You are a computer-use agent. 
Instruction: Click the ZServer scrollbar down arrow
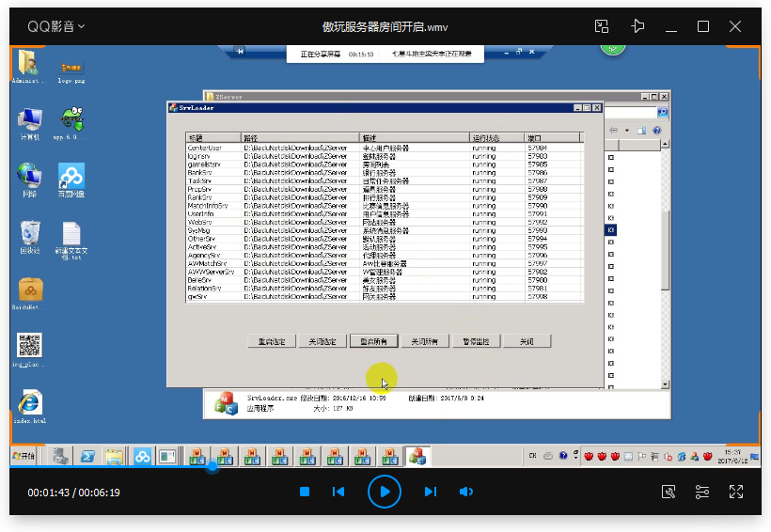point(665,384)
